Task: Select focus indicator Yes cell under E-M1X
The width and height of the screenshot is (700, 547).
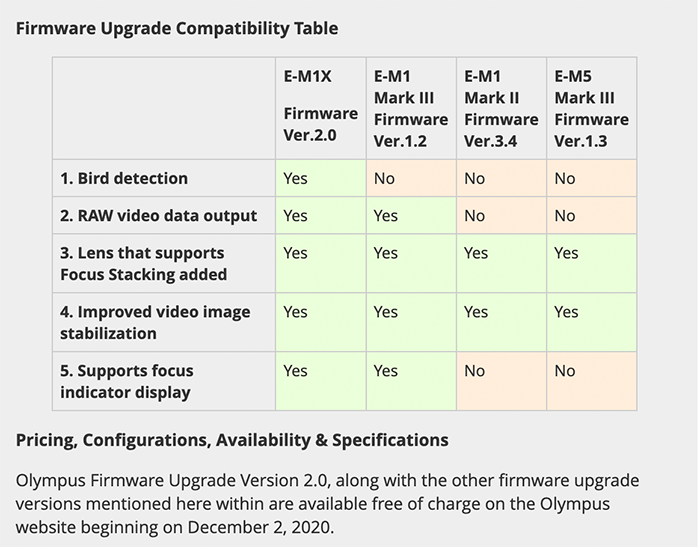Action: pos(296,371)
